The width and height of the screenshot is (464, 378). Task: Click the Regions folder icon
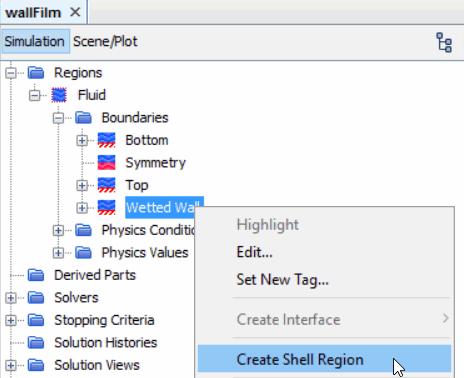pos(36,73)
